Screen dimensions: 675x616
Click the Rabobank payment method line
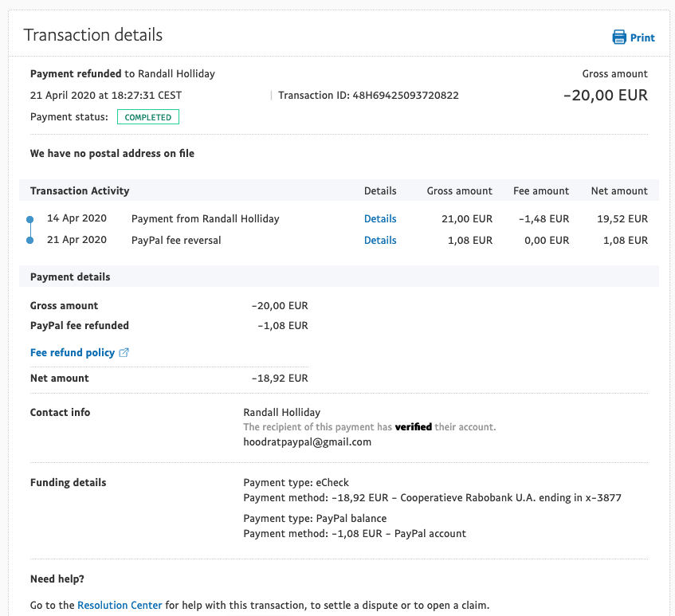pyautogui.click(x=432, y=497)
